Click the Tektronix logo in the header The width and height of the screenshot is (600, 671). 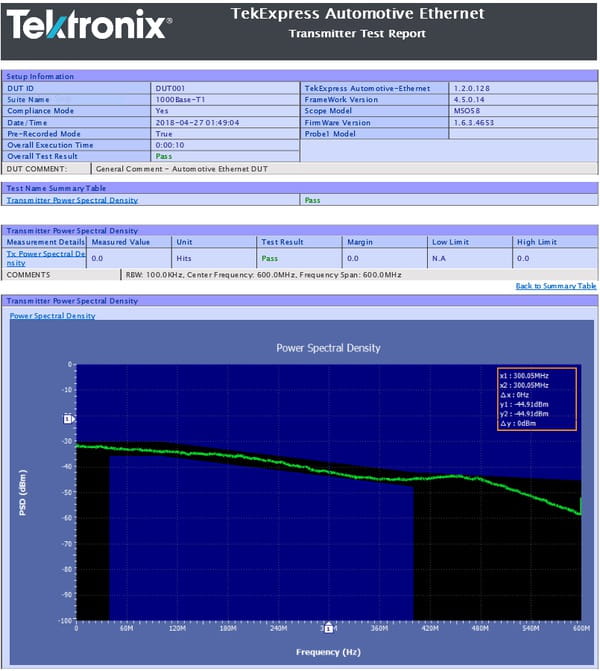89,24
